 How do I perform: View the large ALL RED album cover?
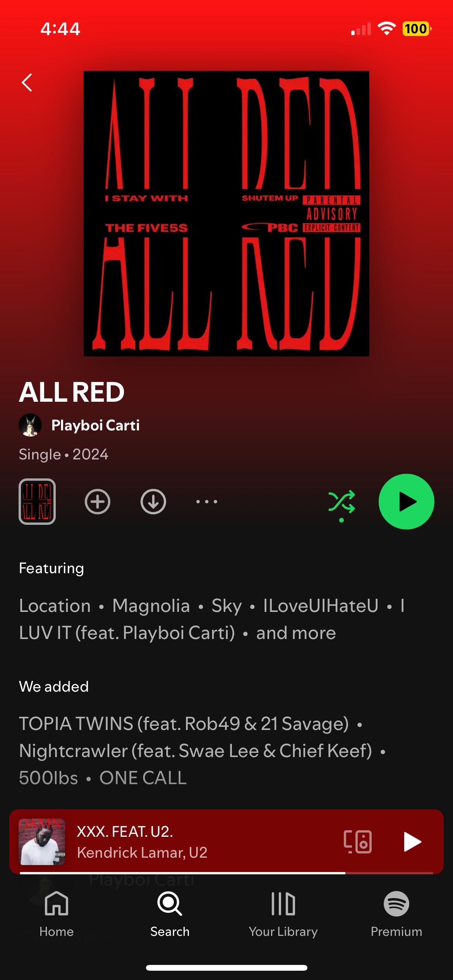coord(226,214)
